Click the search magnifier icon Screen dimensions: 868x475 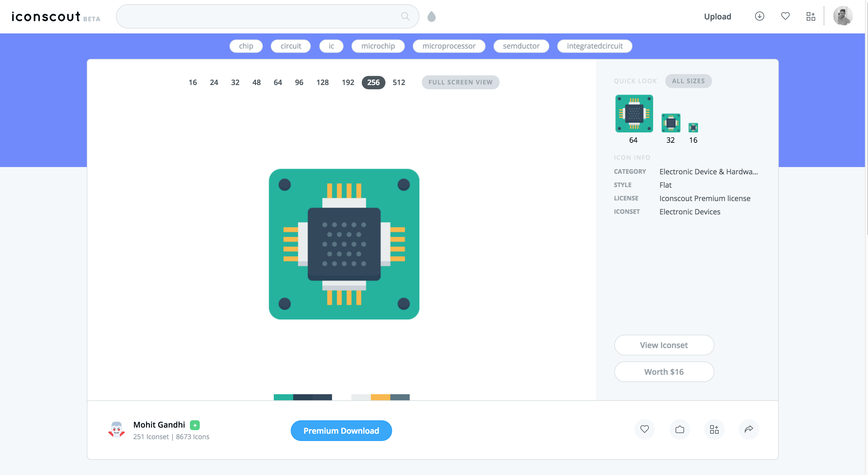click(x=405, y=16)
